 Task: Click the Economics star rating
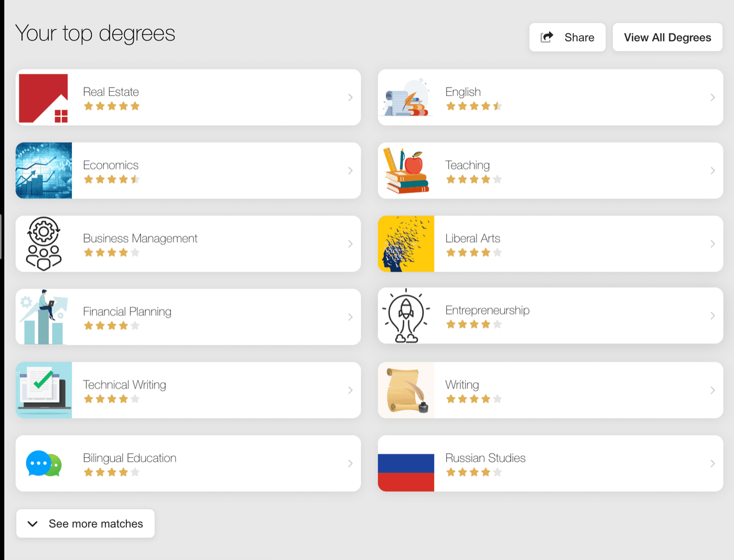pyautogui.click(x=112, y=179)
